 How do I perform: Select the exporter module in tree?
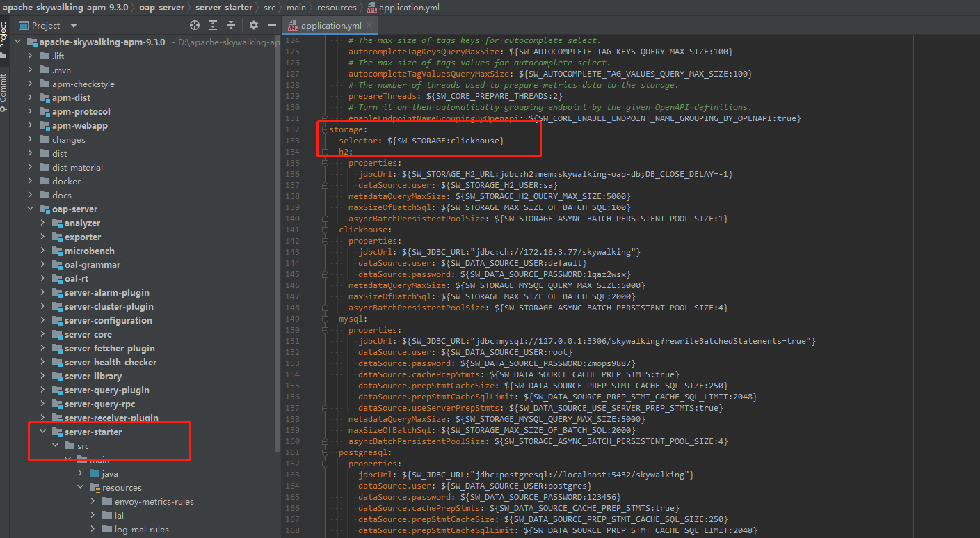(x=83, y=237)
